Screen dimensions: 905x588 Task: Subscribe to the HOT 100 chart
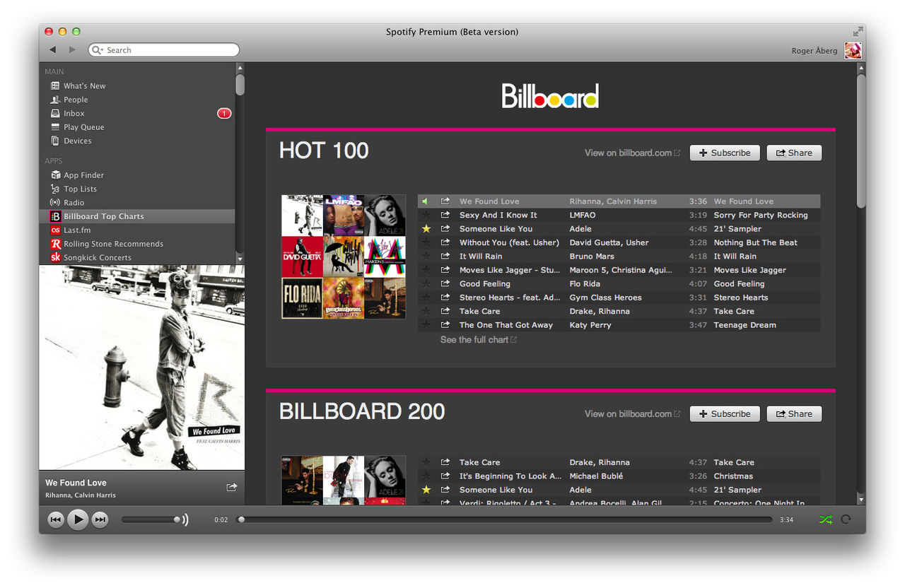coord(724,153)
